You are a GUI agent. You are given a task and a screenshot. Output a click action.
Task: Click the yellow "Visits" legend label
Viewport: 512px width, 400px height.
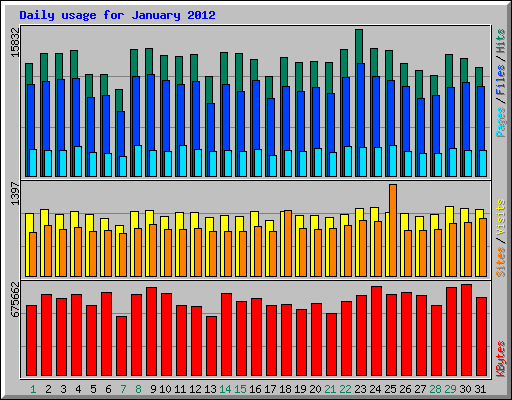[x=500, y=218]
